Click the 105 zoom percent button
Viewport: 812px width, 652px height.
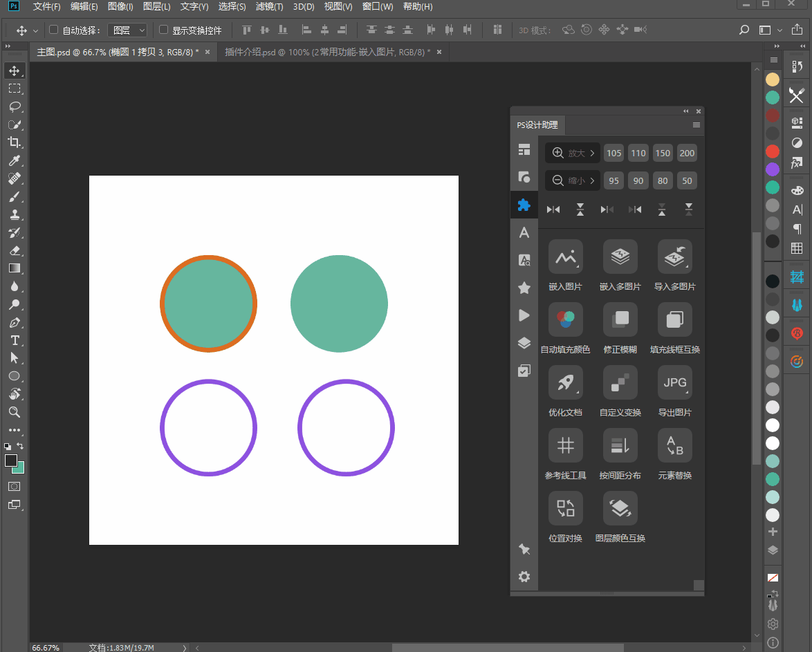[613, 153]
